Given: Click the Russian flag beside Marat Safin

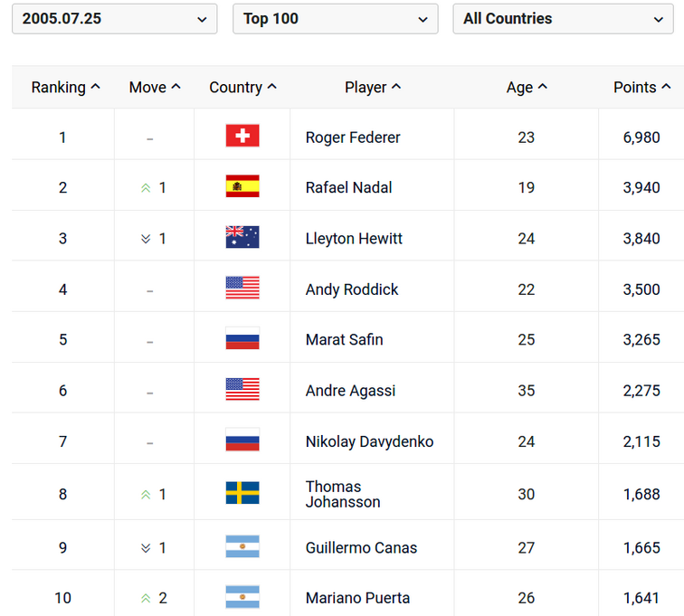Looking at the screenshot, I should point(242,339).
